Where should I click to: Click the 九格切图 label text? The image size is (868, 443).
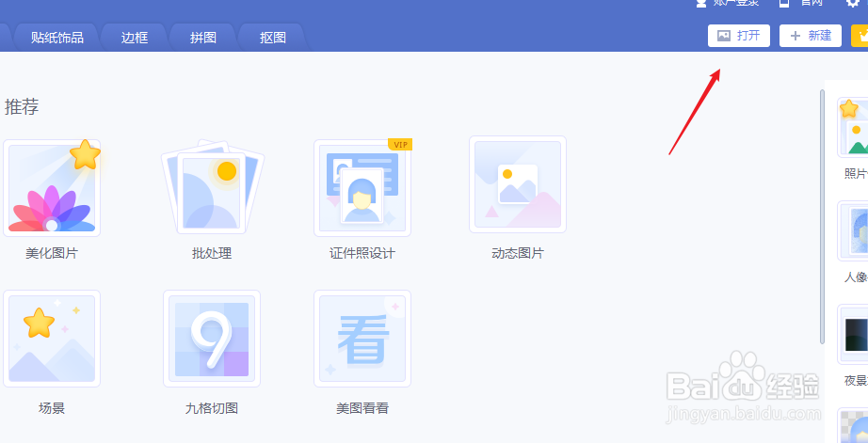(212, 409)
